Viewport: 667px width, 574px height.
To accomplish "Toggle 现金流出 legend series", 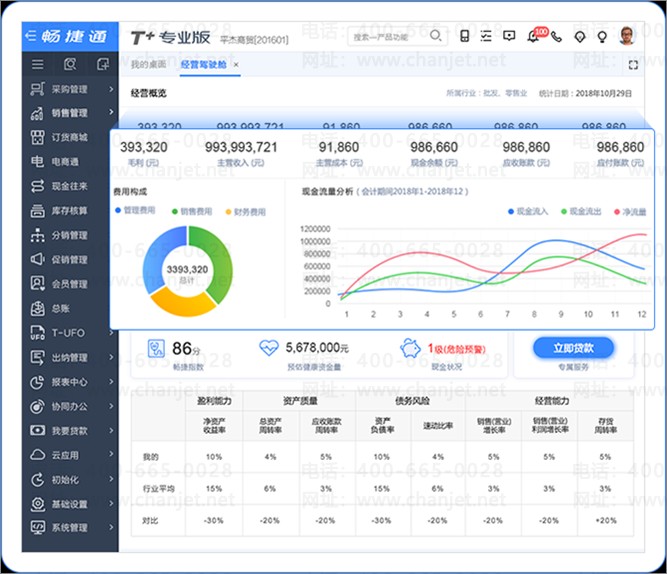I will (584, 212).
